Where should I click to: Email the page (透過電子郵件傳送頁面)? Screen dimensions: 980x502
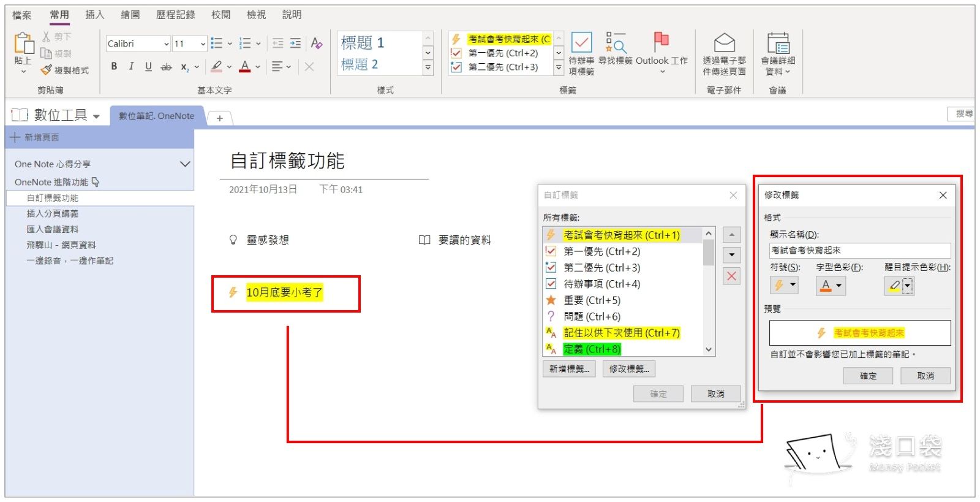[724, 54]
